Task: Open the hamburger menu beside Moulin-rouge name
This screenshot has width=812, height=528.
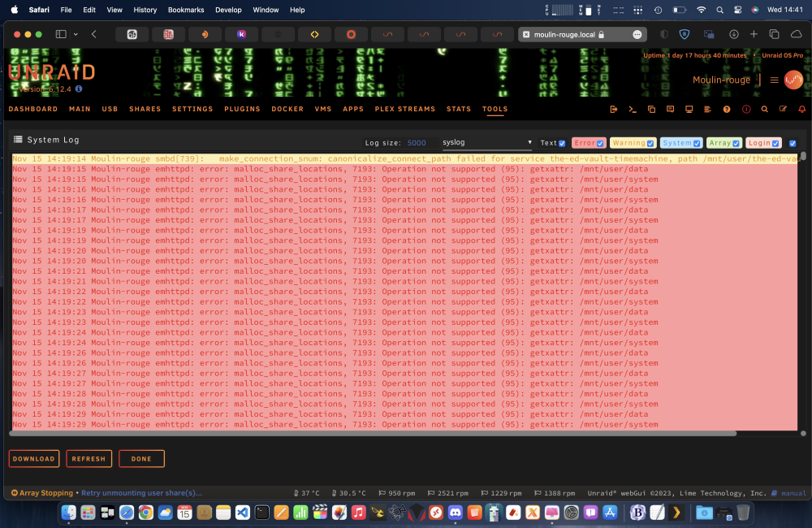Action: coord(774,80)
